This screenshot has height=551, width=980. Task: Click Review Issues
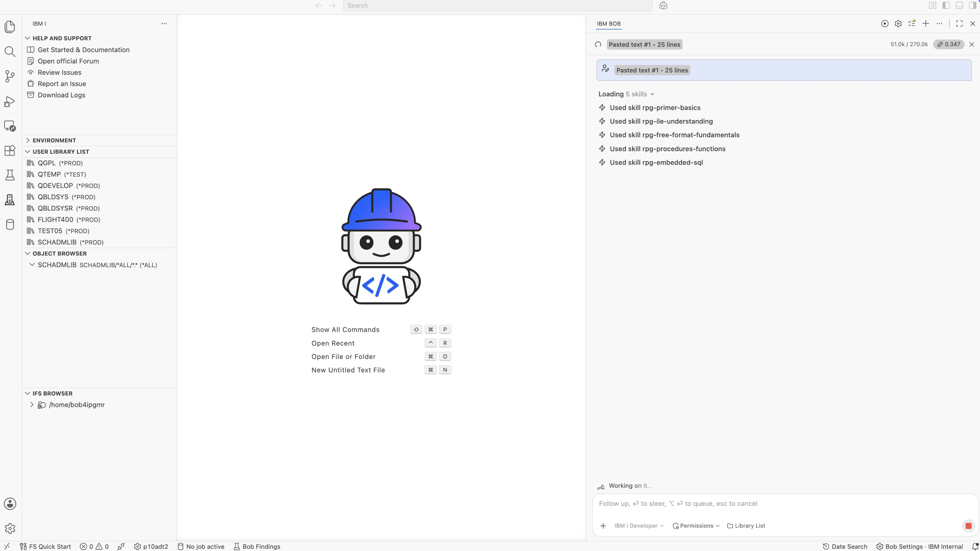[59, 72]
